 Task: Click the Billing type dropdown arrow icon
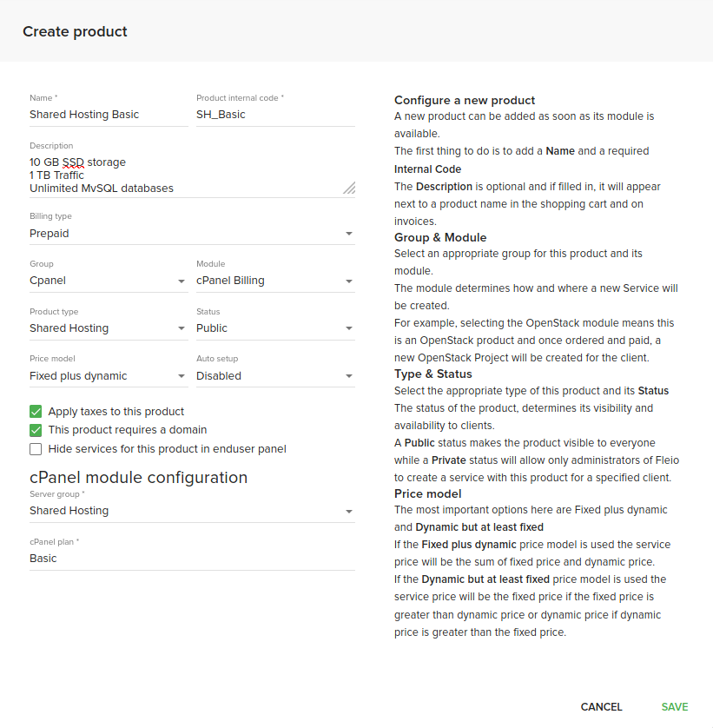pos(349,234)
